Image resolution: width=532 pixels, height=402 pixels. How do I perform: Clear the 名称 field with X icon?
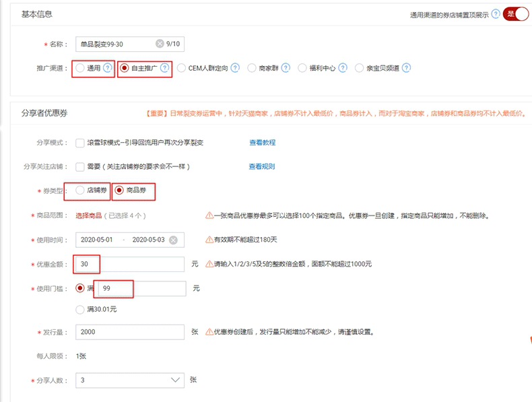pos(160,44)
